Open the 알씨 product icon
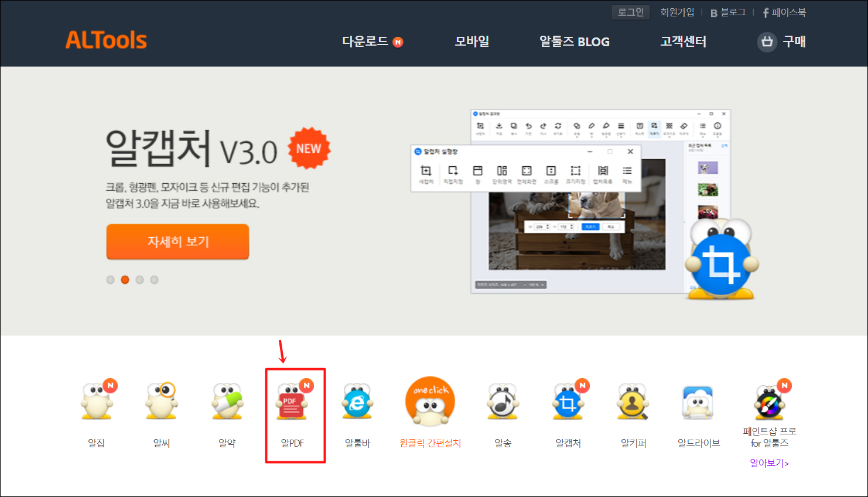Viewport: 868px width, 497px height. click(x=162, y=400)
